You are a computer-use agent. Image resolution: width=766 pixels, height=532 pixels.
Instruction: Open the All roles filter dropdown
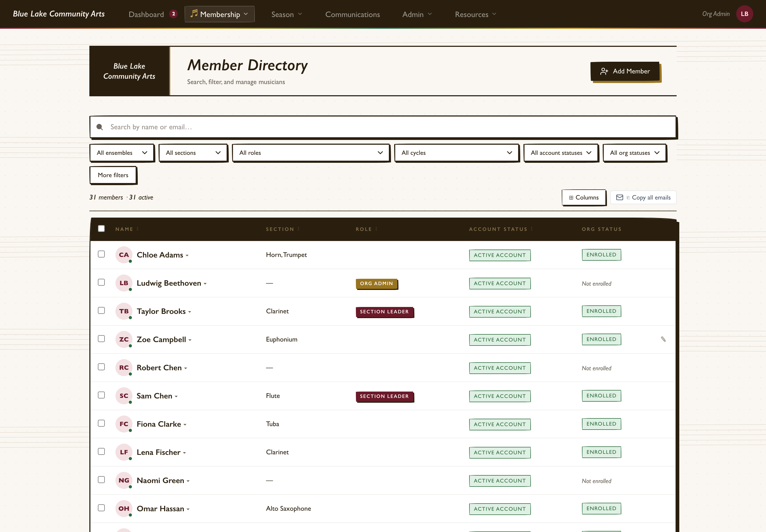[311, 153]
